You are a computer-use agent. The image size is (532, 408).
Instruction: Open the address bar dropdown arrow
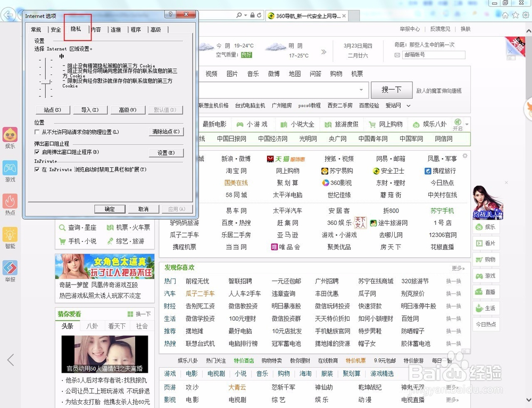(x=245, y=15)
